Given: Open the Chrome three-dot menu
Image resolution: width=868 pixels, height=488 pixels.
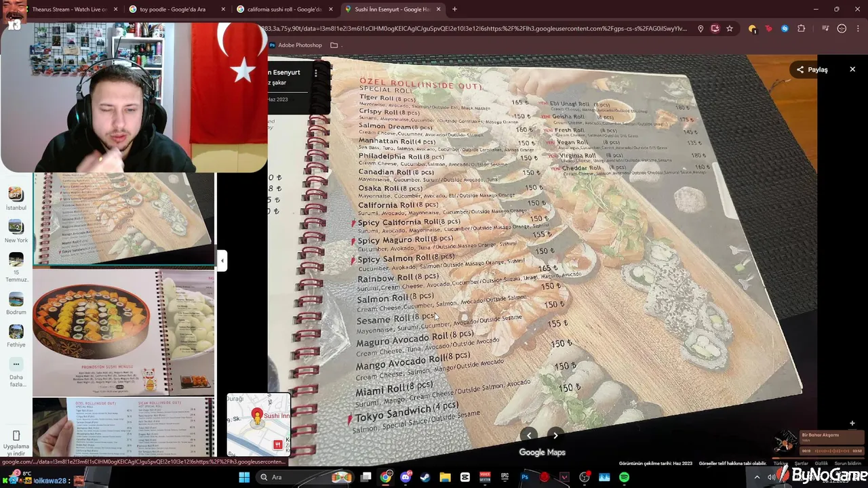Looking at the screenshot, I should click(859, 28).
